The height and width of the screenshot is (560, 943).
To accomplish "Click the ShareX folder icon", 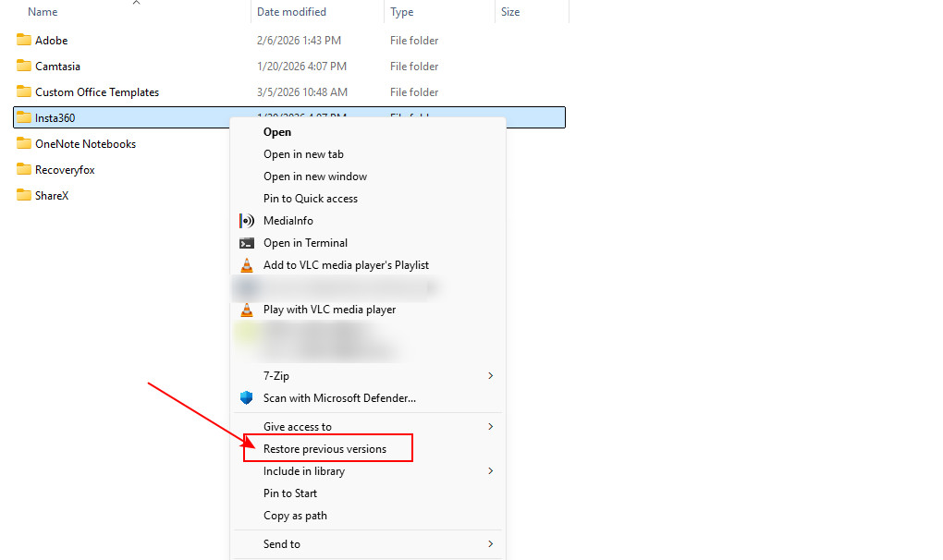I will pyautogui.click(x=24, y=195).
